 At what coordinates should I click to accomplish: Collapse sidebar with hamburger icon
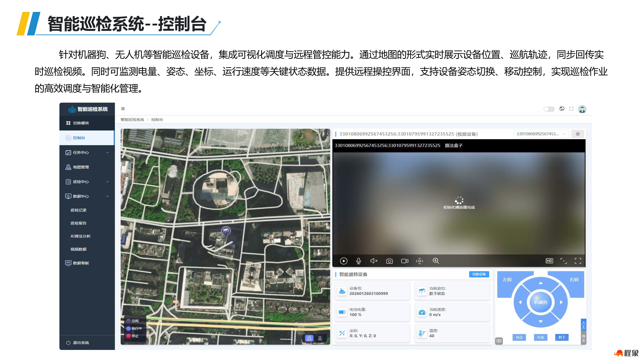point(123,109)
